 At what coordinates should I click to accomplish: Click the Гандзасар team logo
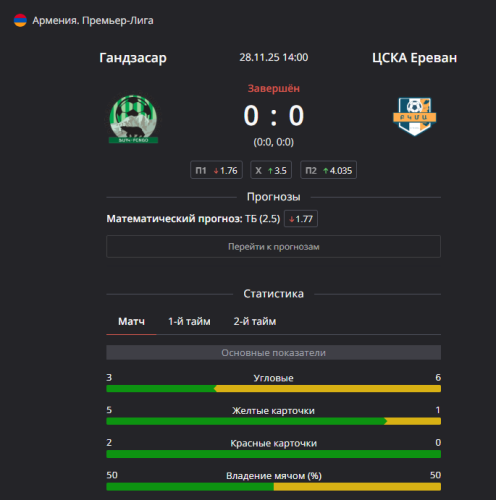coord(133,119)
